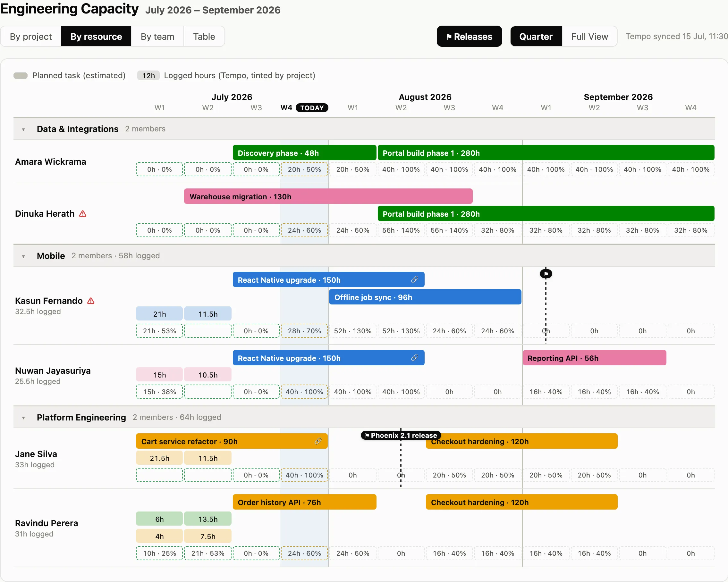Switch to By team view
Screen dimensions: 728x582
pyautogui.click(x=157, y=37)
